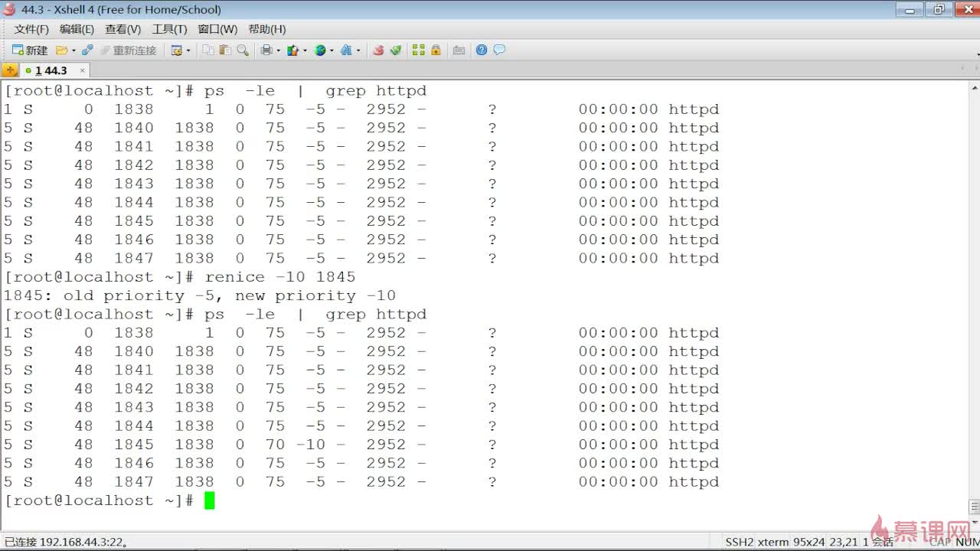Click the Xshell title bar app icon
Image resolution: width=980 pixels, height=551 pixels.
(9, 9)
